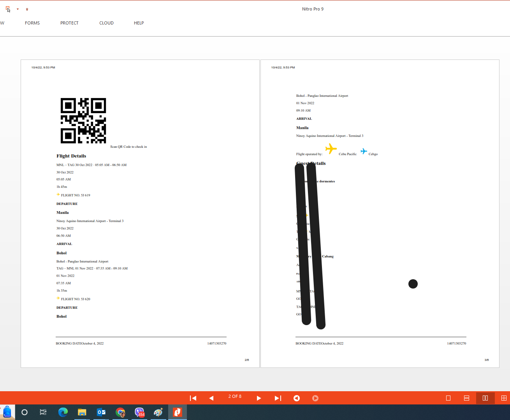Jump to the last page
The image size is (510, 420).
pos(278,398)
